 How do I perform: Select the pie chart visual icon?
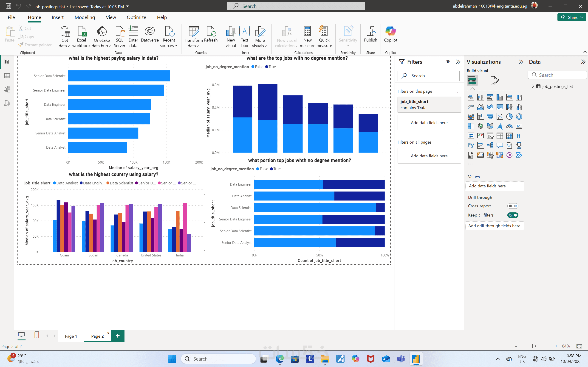[x=509, y=117]
